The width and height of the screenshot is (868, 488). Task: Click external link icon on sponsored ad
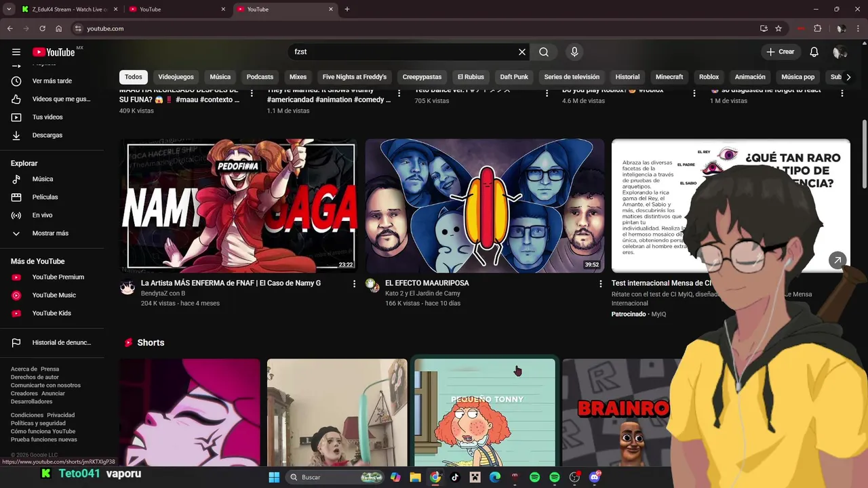click(x=837, y=260)
